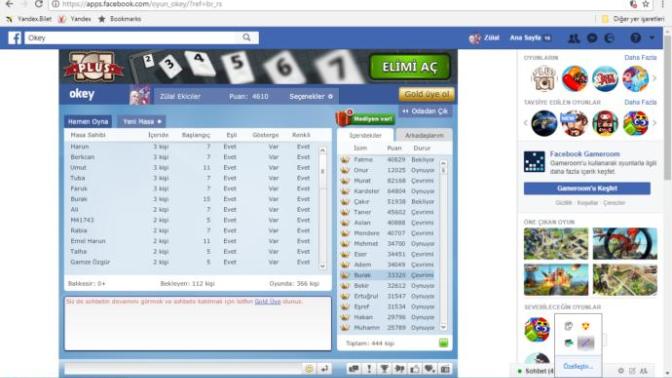The image size is (672, 378).
Task: Open Facebook messages icon
Action: pos(592,38)
